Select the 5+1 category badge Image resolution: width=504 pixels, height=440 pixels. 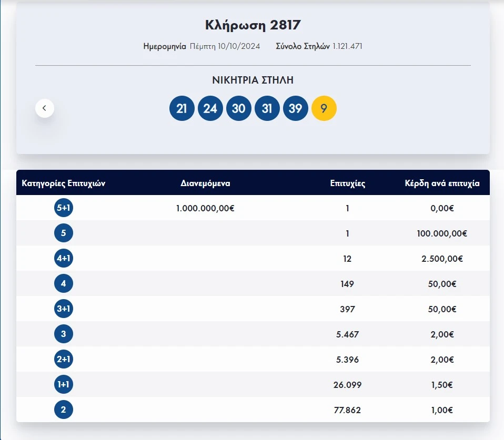tap(64, 208)
